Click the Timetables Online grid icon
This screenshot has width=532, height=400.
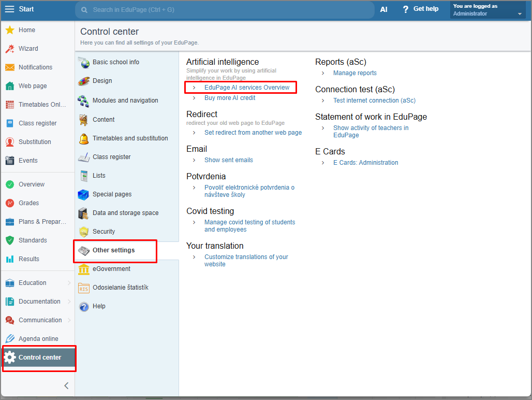point(9,105)
